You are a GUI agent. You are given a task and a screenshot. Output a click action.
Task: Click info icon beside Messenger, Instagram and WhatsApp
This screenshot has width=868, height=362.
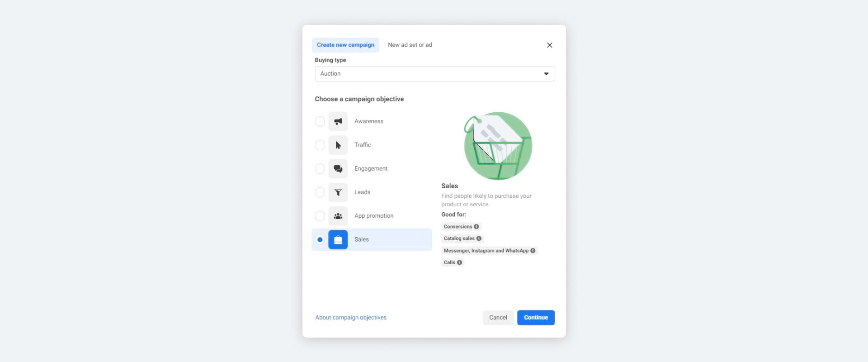point(533,251)
